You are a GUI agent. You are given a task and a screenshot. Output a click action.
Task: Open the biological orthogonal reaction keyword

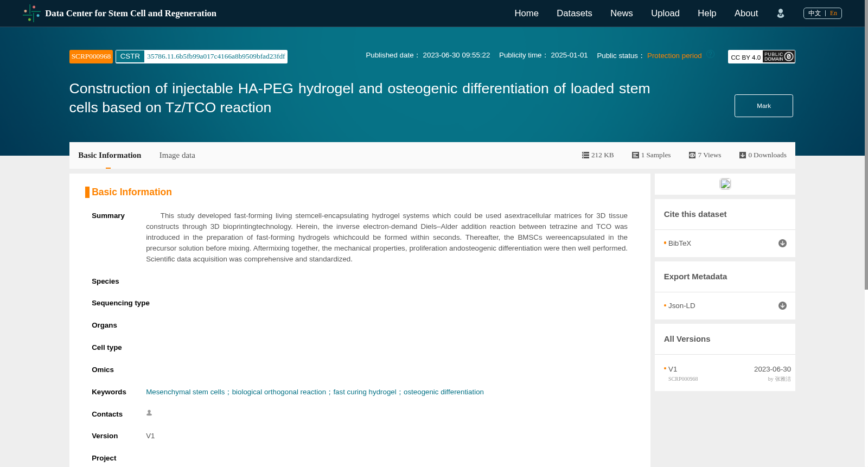click(279, 392)
